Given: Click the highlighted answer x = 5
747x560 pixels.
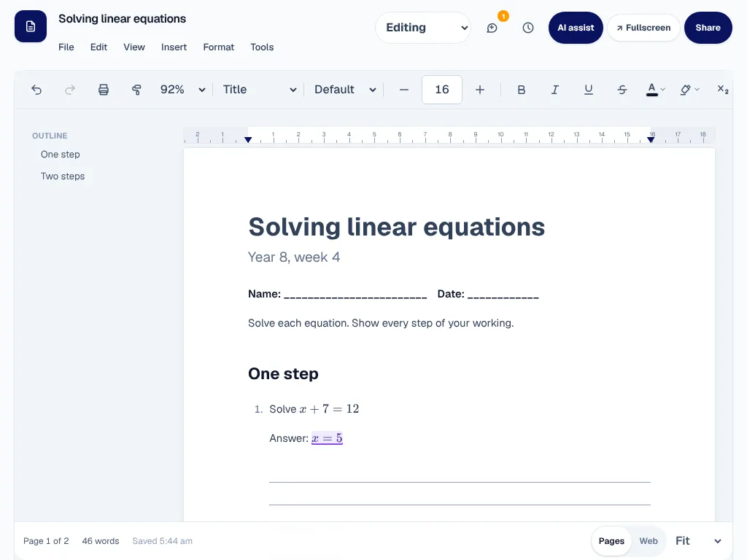Looking at the screenshot, I should coord(327,438).
